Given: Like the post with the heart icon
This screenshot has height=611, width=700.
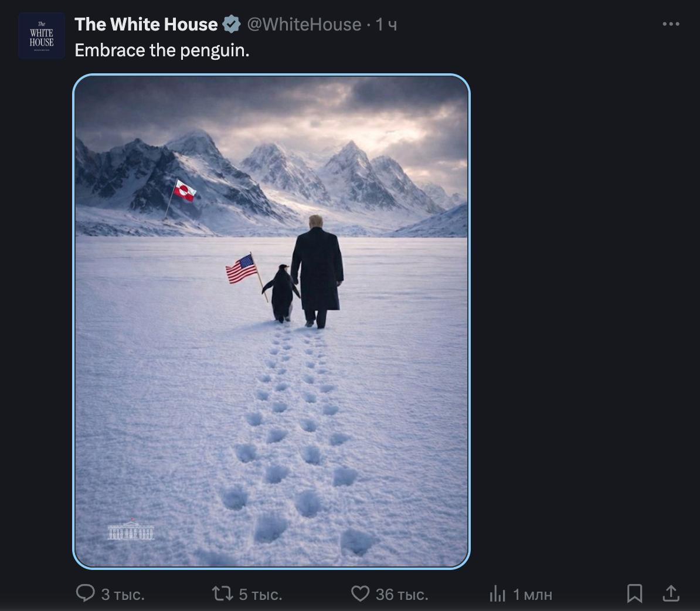Looking at the screenshot, I should click(360, 594).
